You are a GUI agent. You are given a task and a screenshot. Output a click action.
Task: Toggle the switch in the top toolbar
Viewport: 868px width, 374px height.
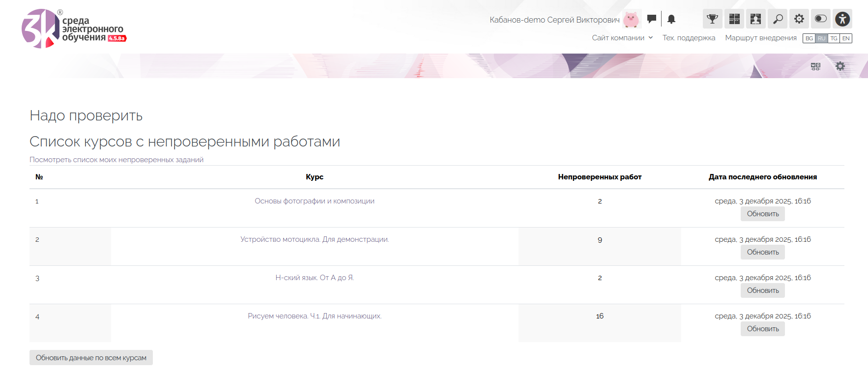(821, 19)
